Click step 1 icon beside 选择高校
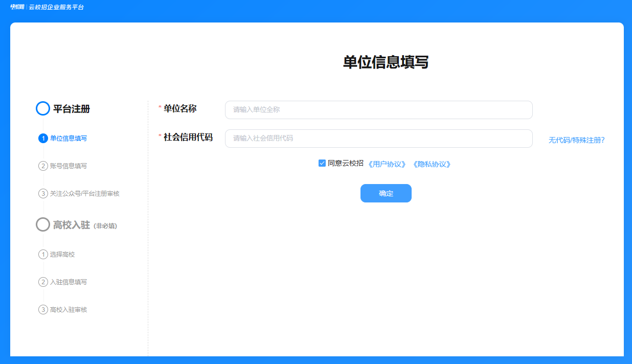 pyautogui.click(x=43, y=254)
